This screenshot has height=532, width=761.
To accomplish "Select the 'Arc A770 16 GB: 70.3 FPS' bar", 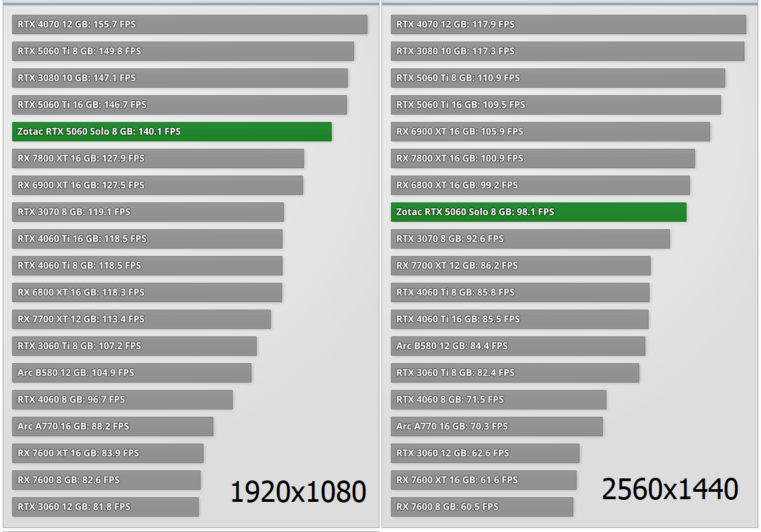I will point(497,426).
